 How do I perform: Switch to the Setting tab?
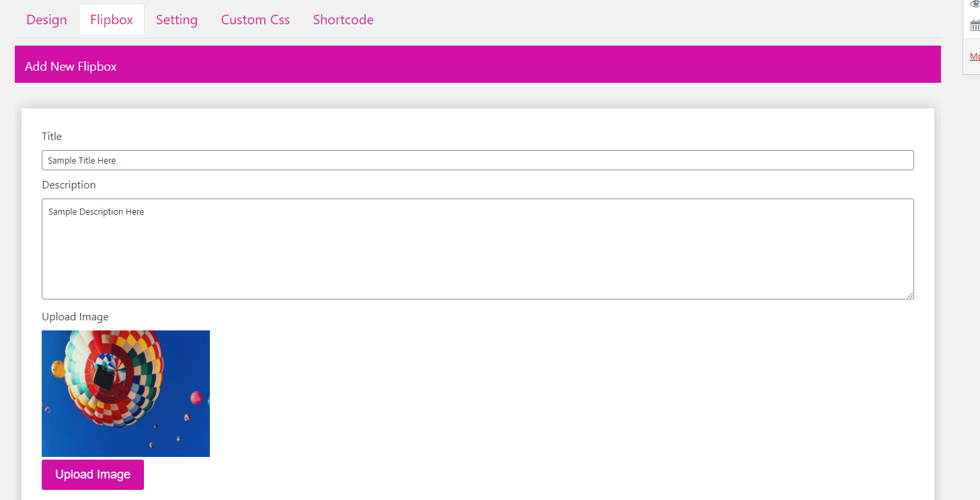point(177,20)
